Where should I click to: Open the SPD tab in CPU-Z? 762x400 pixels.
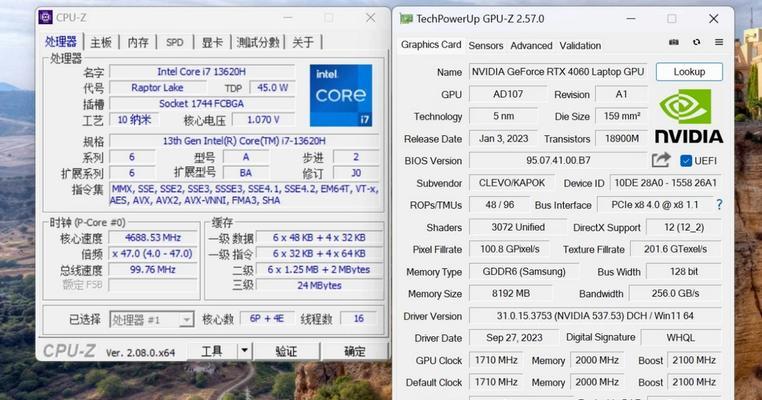pyautogui.click(x=174, y=42)
